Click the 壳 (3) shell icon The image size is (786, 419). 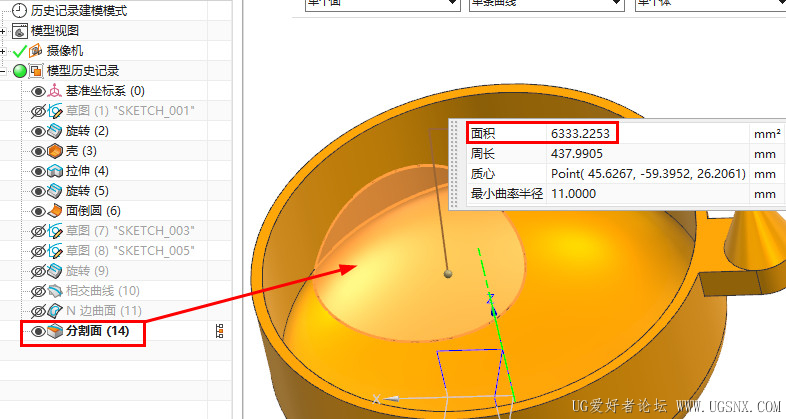tap(55, 151)
